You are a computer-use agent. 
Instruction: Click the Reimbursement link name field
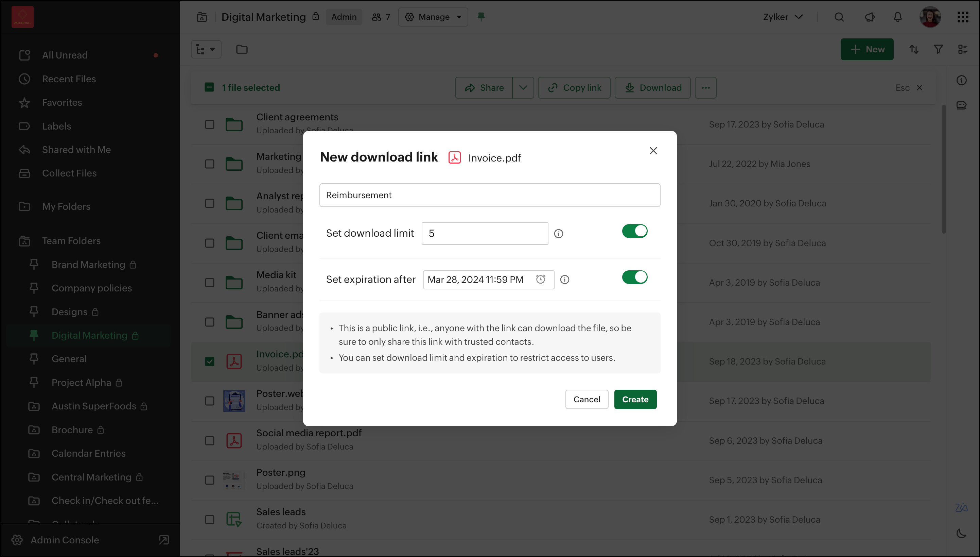pyautogui.click(x=490, y=195)
